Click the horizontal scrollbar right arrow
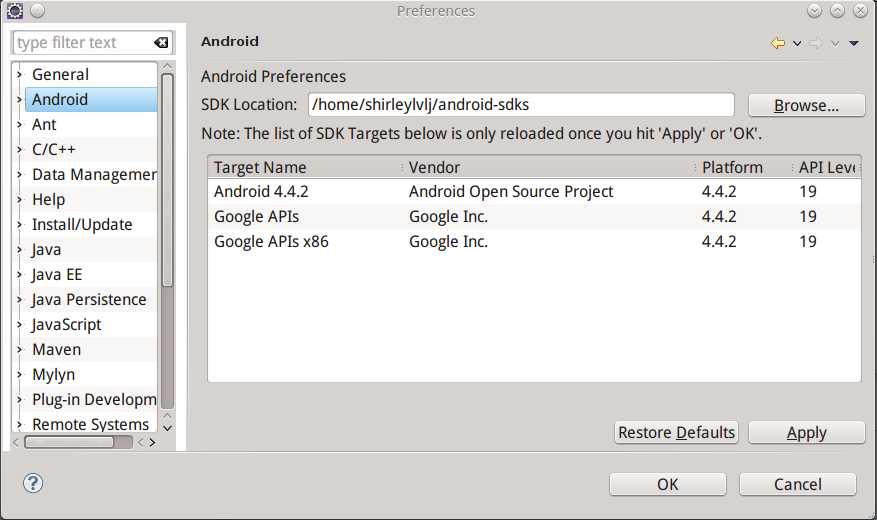 pos(152,442)
